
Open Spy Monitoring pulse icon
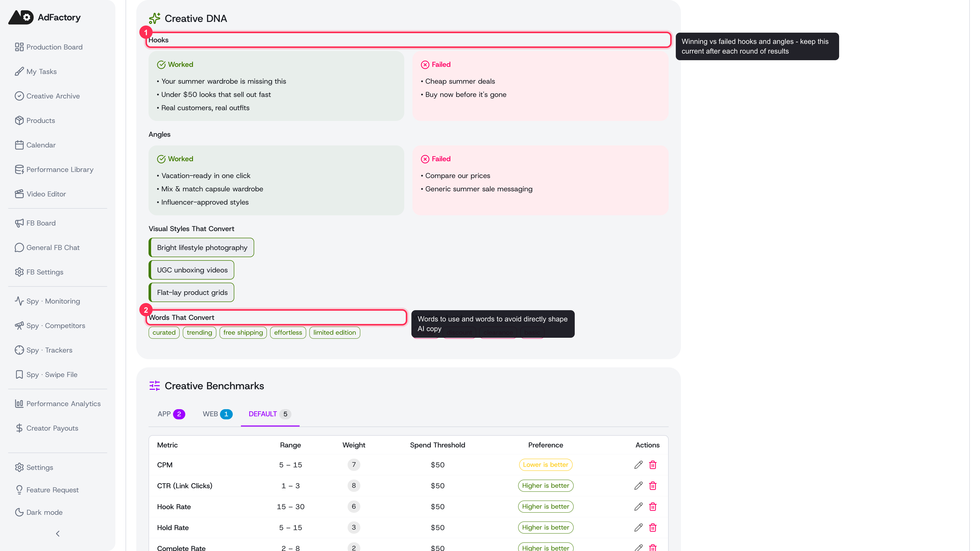point(19,301)
